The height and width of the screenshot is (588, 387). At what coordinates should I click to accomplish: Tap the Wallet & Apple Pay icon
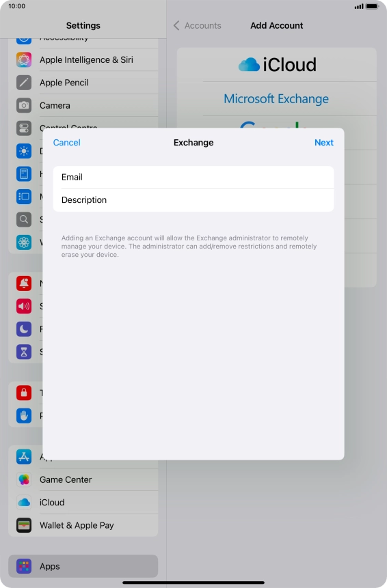pos(24,525)
